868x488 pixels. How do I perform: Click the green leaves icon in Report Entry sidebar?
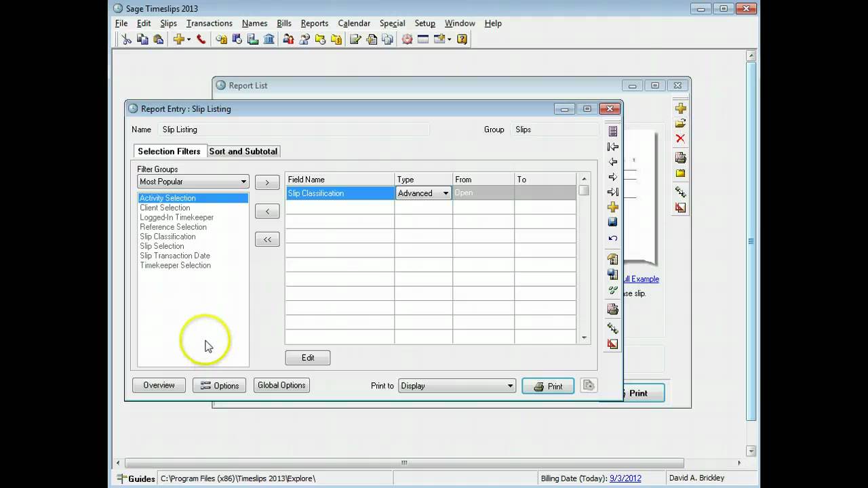pyautogui.click(x=613, y=290)
